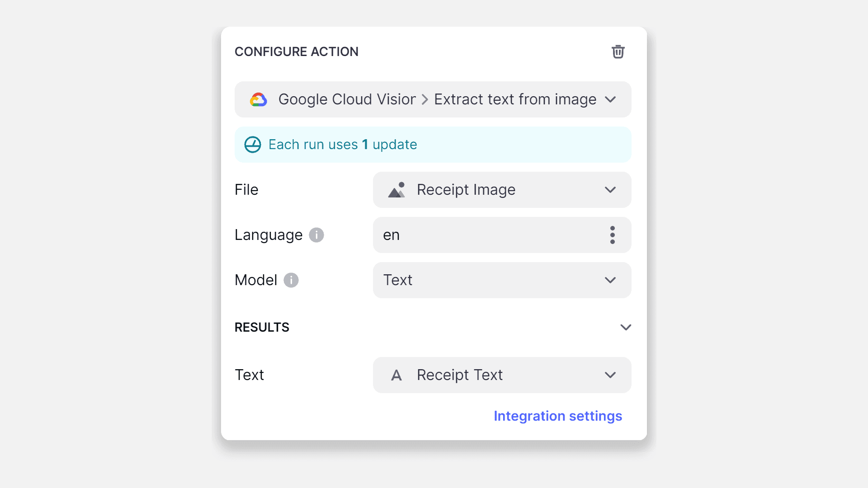Open info tooltip next to Model
Image resolution: width=868 pixels, height=488 pixels.
point(291,280)
